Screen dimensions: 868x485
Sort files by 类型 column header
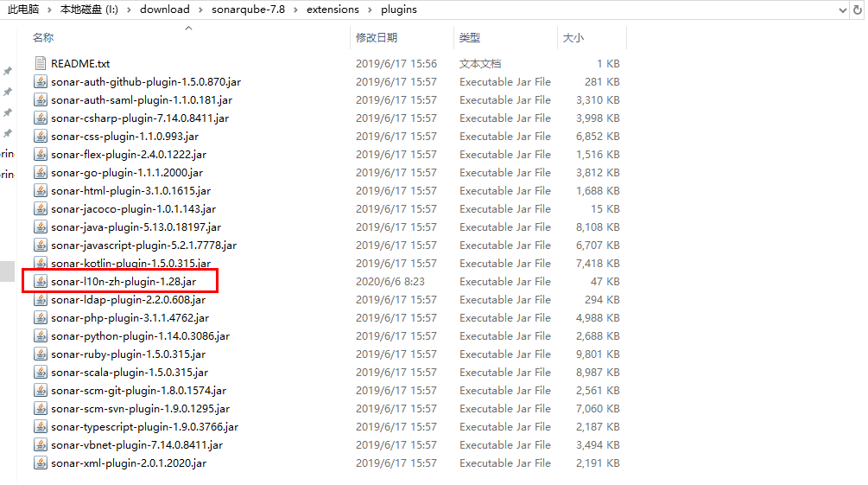(x=470, y=38)
